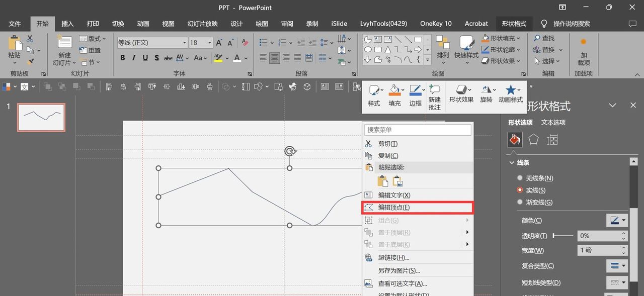Select the 无线条 radio option
Screen dimensions: 644x296
point(520,178)
